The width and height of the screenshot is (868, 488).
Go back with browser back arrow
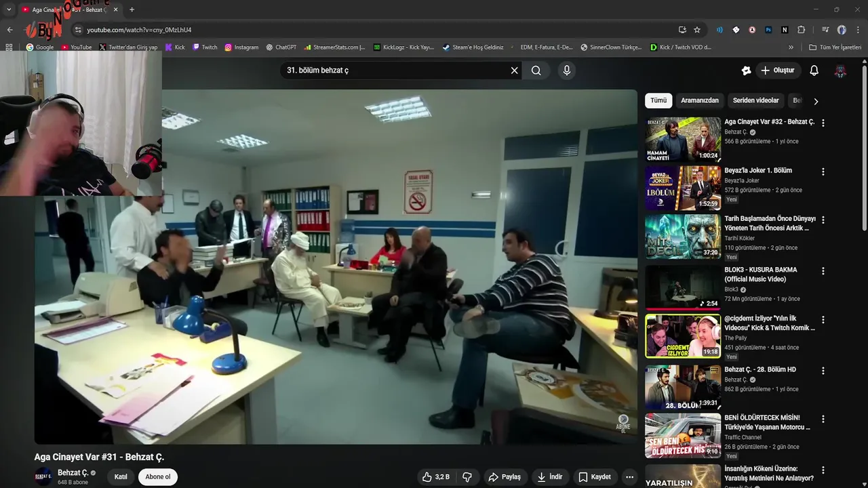9,30
